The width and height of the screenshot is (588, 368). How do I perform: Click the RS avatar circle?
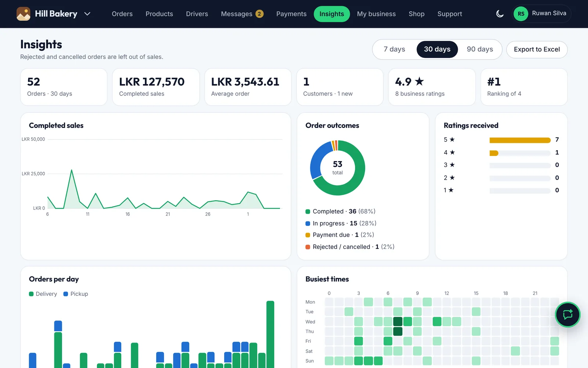pyautogui.click(x=521, y=14)
